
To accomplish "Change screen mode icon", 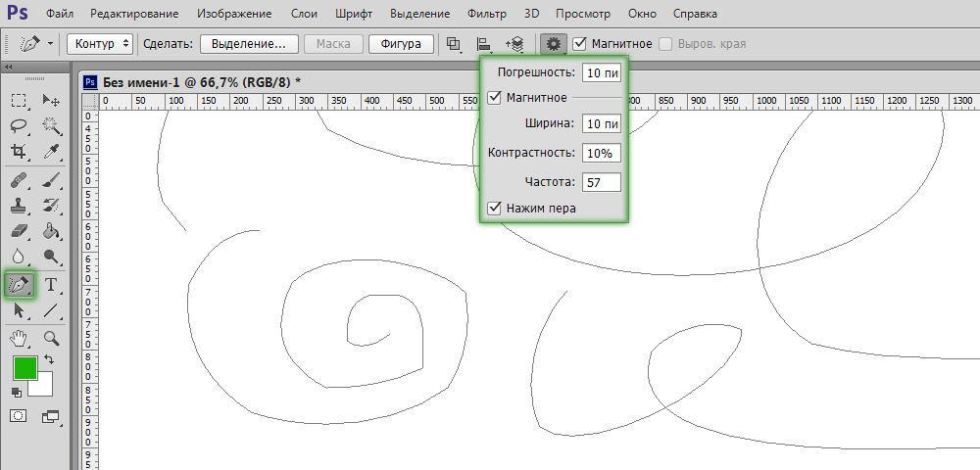I will pos(50,416).
